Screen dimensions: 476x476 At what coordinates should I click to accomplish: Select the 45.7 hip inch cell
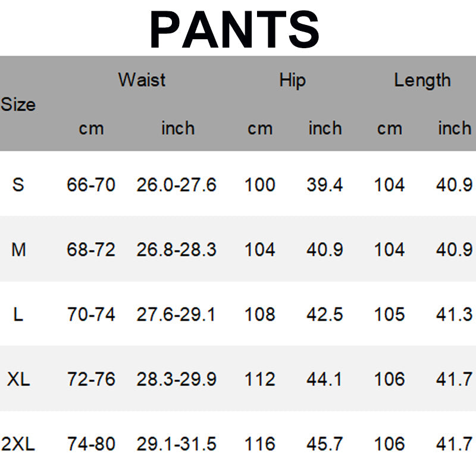click(x=325, y=444)
